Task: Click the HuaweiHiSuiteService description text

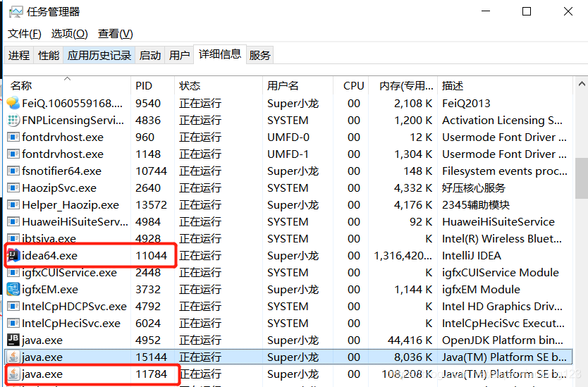Action: pos(498,221)
